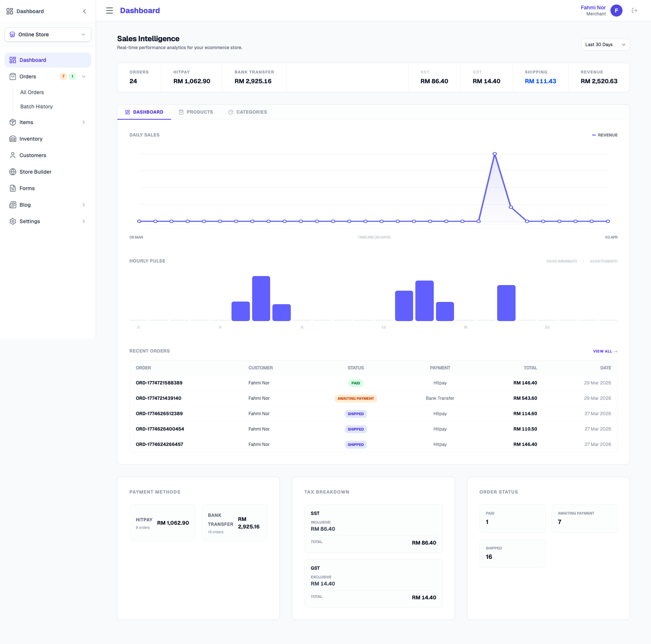
Task: Click the tallest Hourly Pulse bar
Action: [x=261, y=298]
